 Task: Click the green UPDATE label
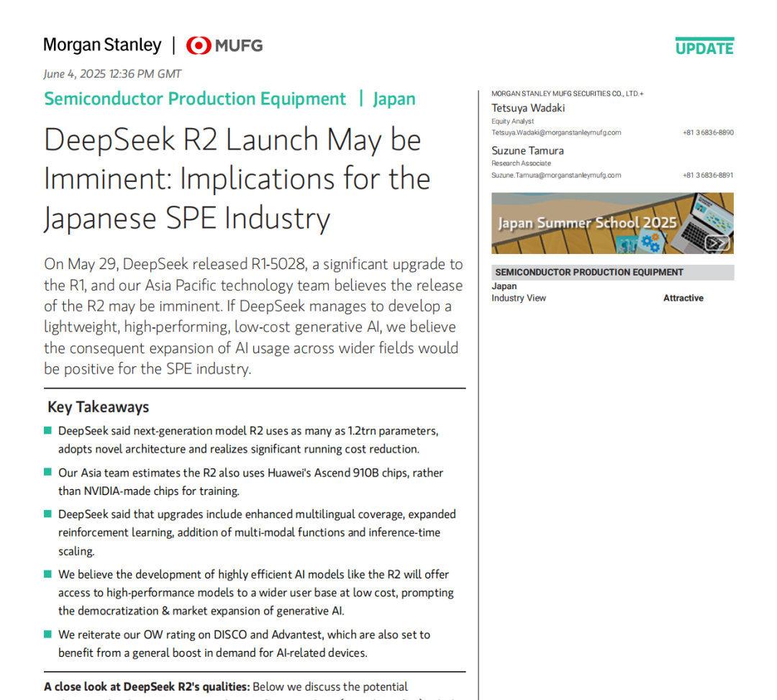pyautogui.click(x=704, y=46)
